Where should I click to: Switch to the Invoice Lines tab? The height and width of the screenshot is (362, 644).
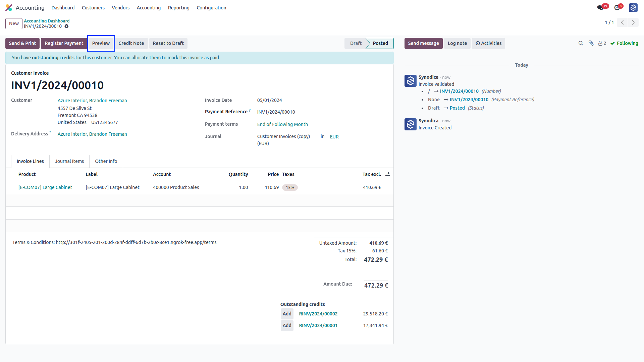pyautogui.click(x=30, y=161)
